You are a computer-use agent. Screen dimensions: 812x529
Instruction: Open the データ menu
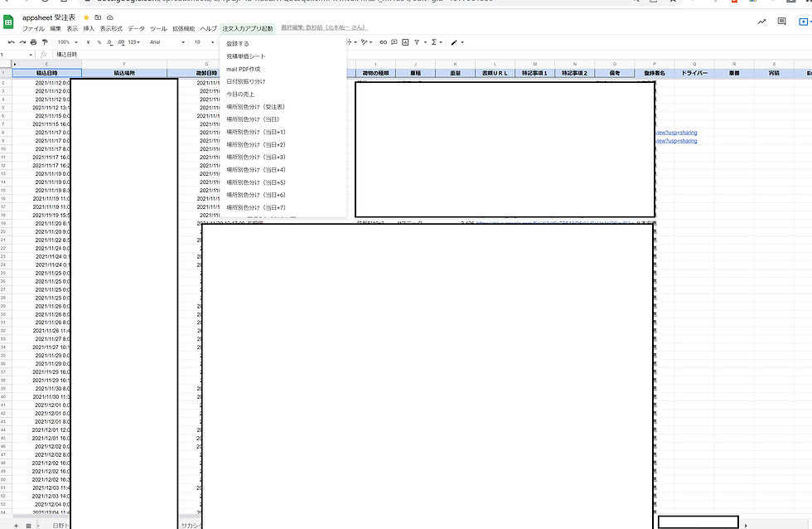click(137, 28)
